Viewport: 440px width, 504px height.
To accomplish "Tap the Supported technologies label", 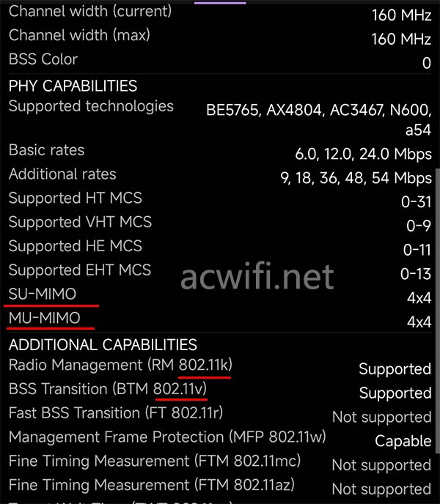I will pos(91,106).
